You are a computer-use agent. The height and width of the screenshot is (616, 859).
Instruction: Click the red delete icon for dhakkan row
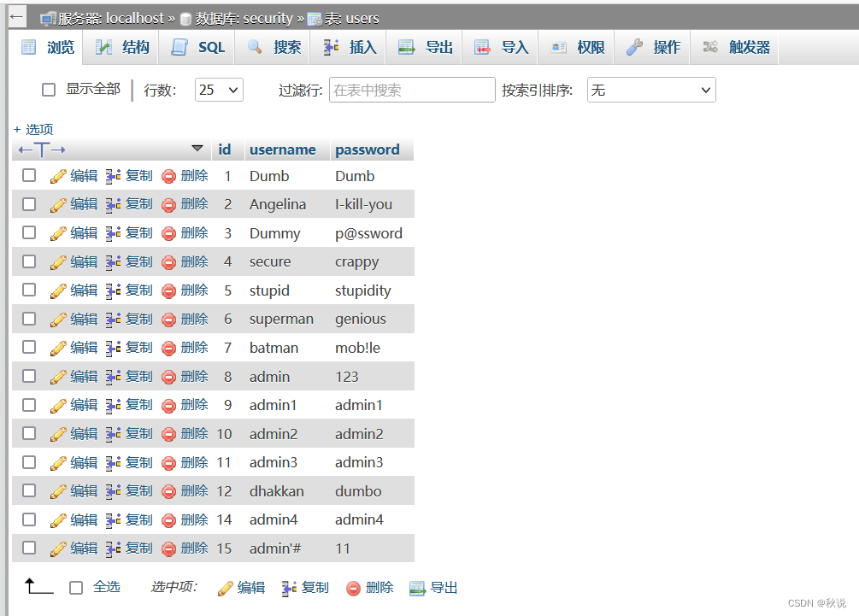click(x=169, y=492)
